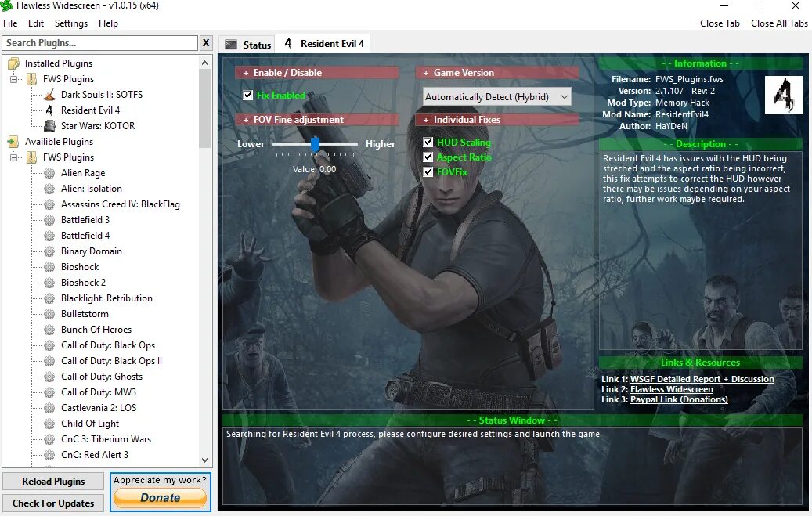Screen dimensions: 812x516
Task: Click the Star Wars: KOTOR plugin icon
Action: [x=49, y=126]
